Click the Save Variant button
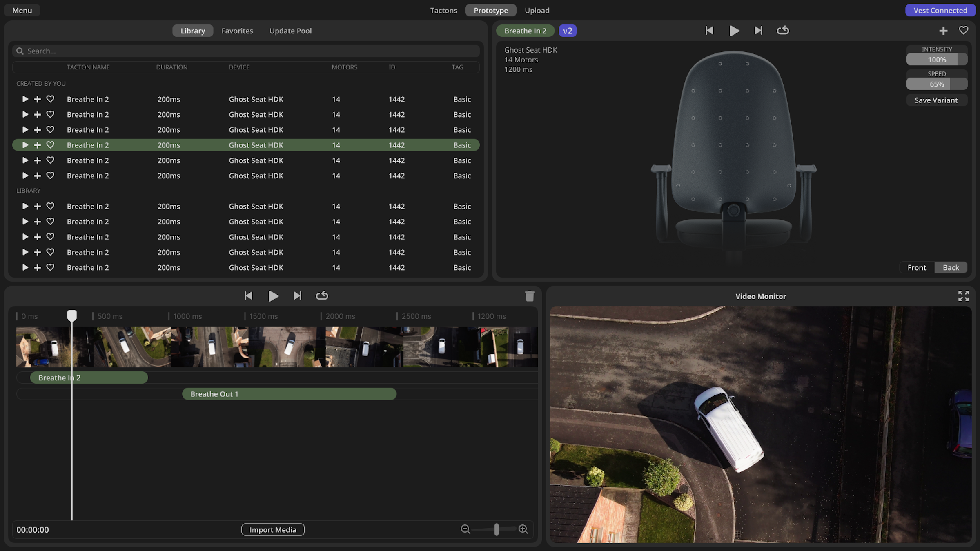 pos(936,100)
